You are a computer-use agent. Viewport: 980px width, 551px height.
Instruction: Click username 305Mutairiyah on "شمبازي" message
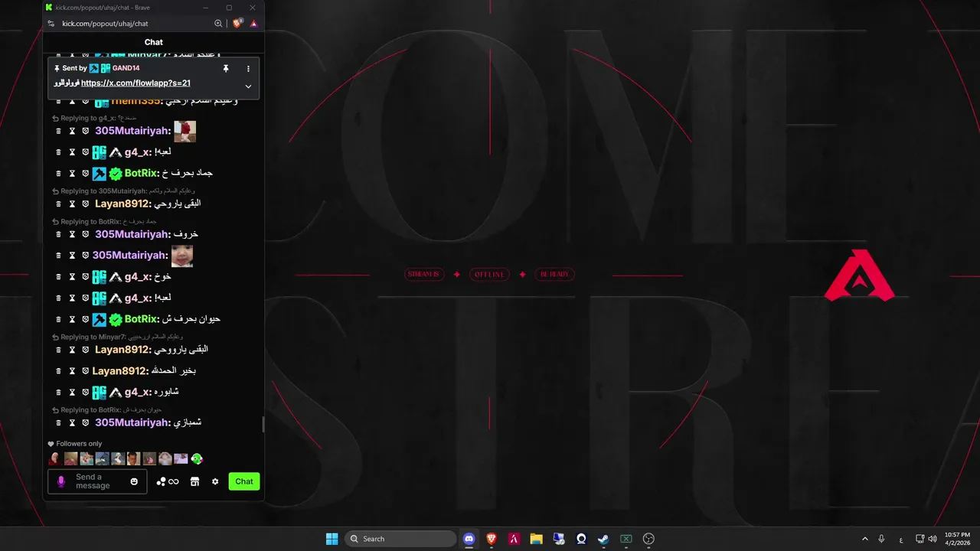click(132, 423)
